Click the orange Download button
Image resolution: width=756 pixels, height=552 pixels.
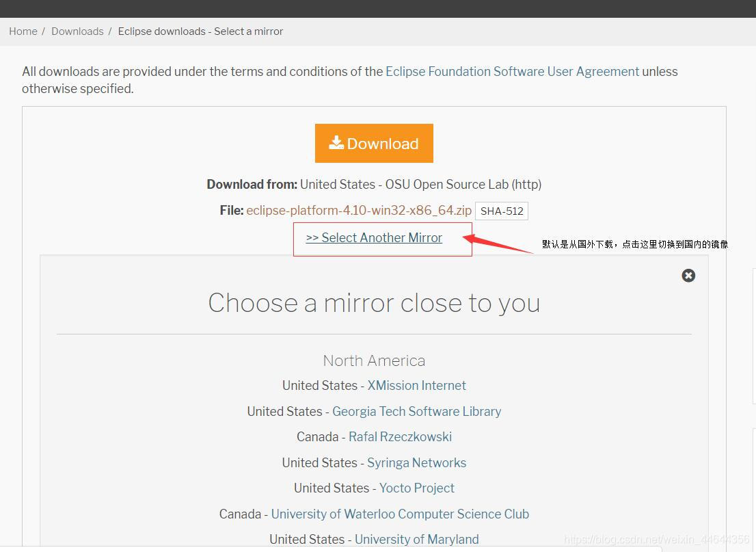374,144
